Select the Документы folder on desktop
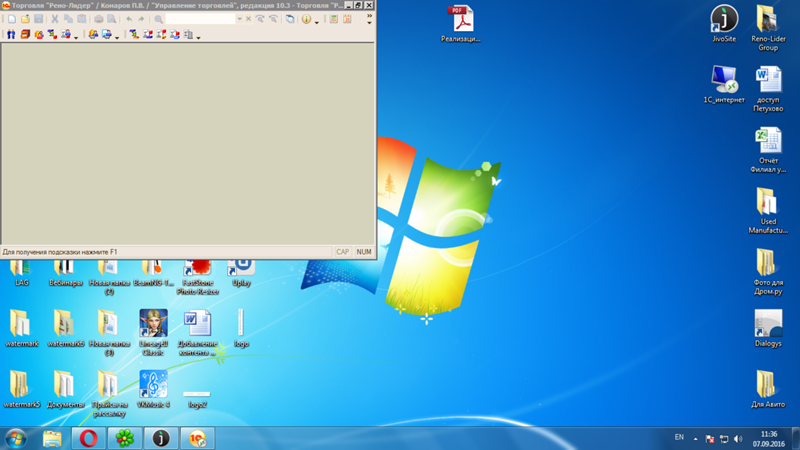 65,389
